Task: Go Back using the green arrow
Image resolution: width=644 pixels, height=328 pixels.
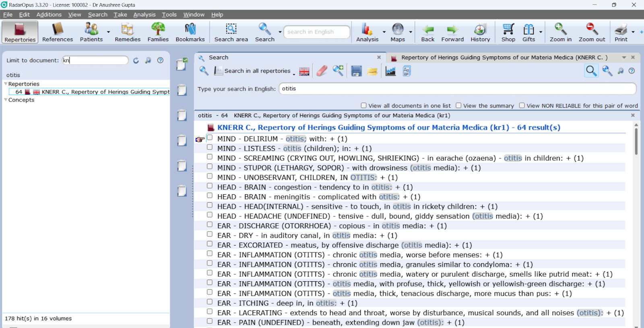Action: point(428,32)
